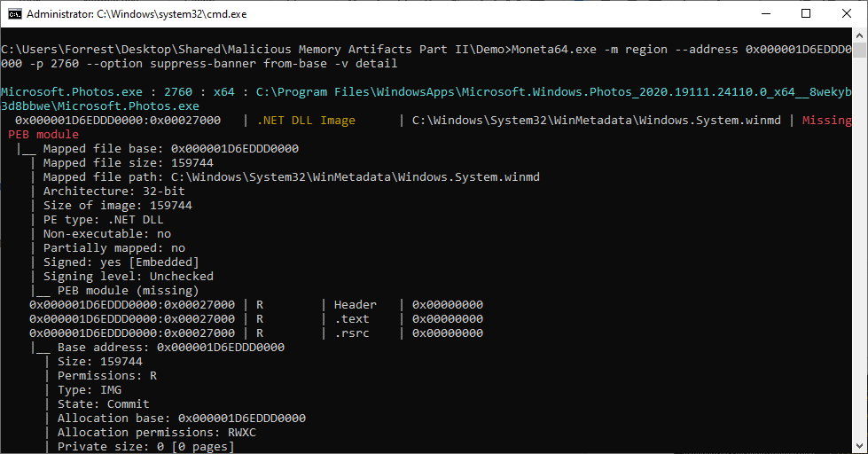Click the .rsrc section row
The image size is (868, 454).
pos(256,333)
